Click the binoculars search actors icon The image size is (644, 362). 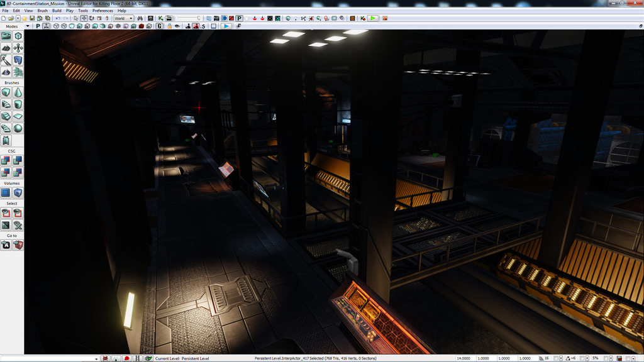140,18
